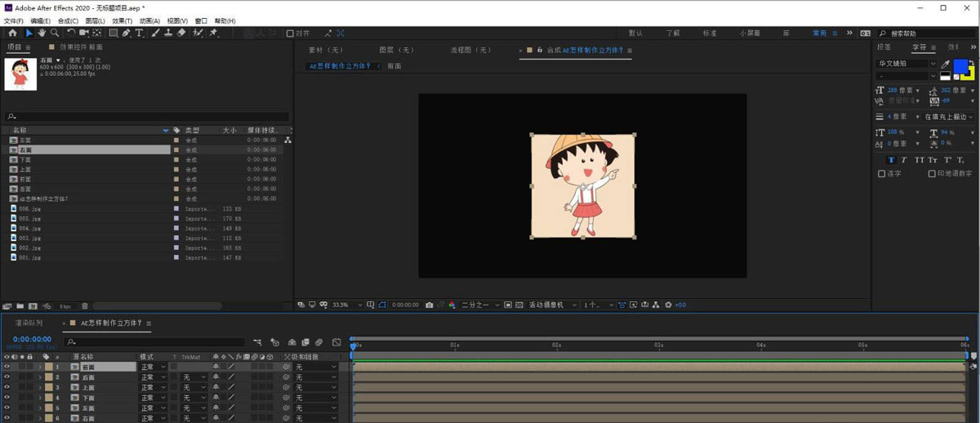Open blend mode dropdown for layer 前面

[153, 367]
